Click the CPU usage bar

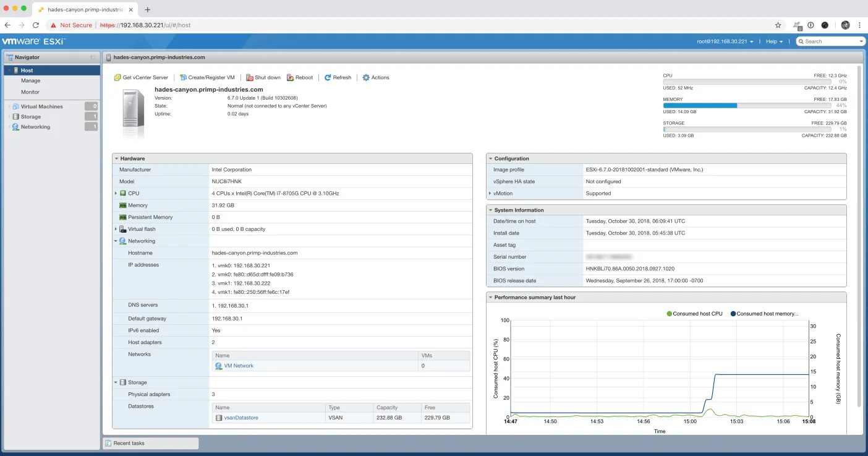pos(748,82)
